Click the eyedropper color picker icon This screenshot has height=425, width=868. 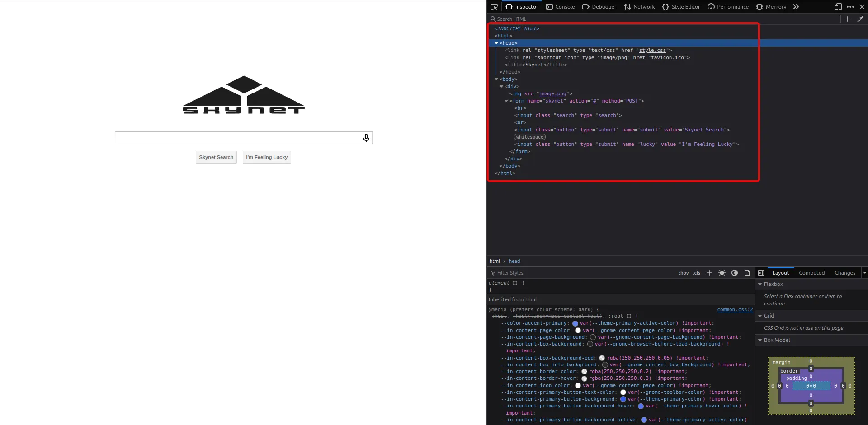[860, 19]
